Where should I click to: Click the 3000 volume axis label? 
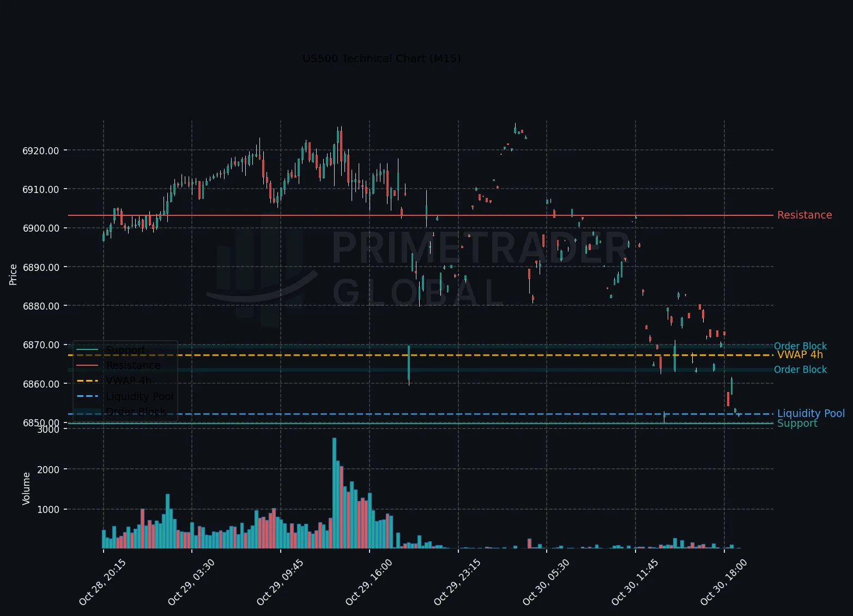tap(49, 430)
